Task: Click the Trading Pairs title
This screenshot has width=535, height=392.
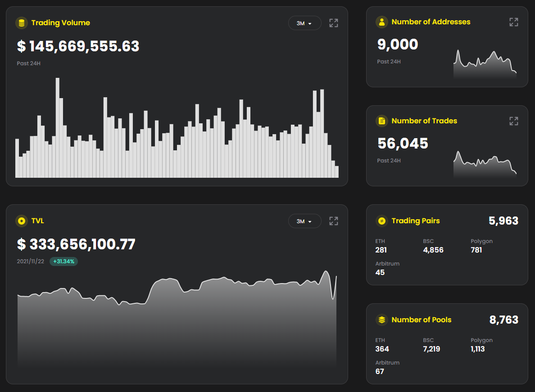Action: [416, 221]
